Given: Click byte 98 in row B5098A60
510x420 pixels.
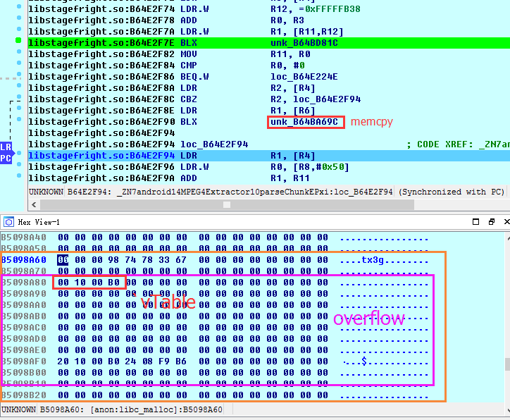Looking at the screenshot, I should point(113,260).
